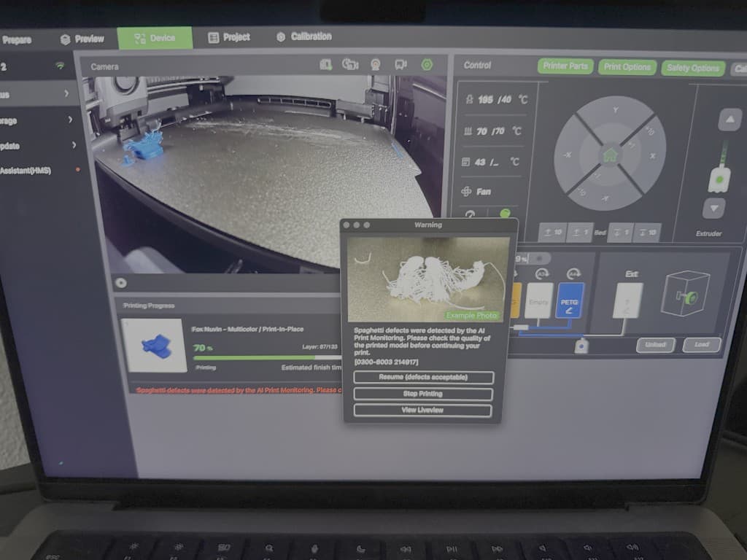Select the Ext external spool slot
This screenshot has height=560, width=747.
coord(628,300)
